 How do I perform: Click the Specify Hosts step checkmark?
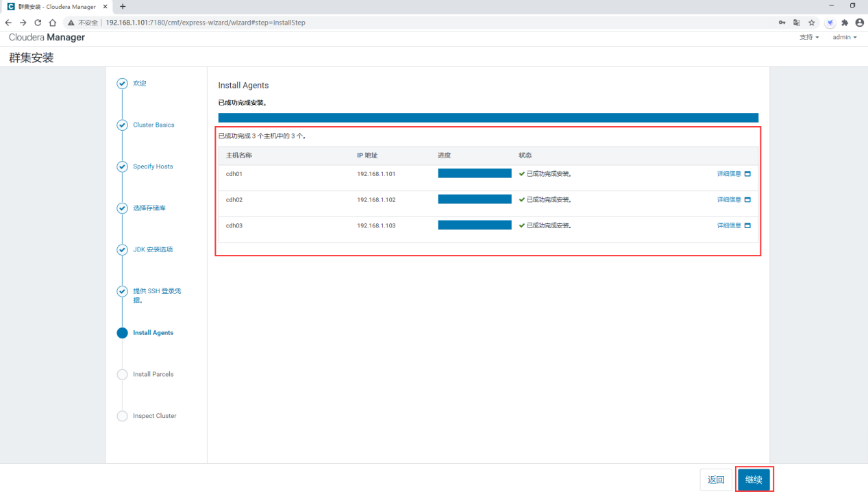(122, 166)
